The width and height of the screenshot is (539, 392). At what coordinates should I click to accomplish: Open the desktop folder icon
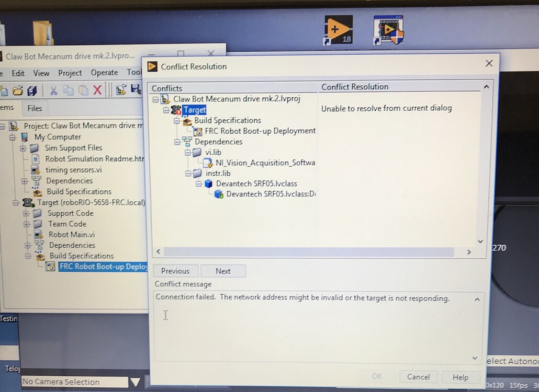click(43, 33)
